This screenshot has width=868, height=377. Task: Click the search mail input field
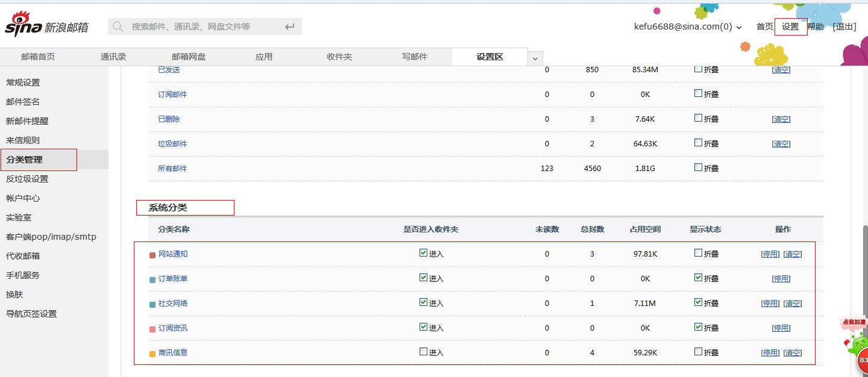pyautogui.click(x=199, y=26)
